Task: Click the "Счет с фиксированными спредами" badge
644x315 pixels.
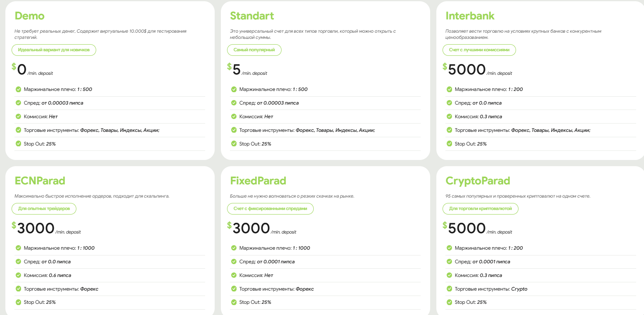Action: (270, 209)
